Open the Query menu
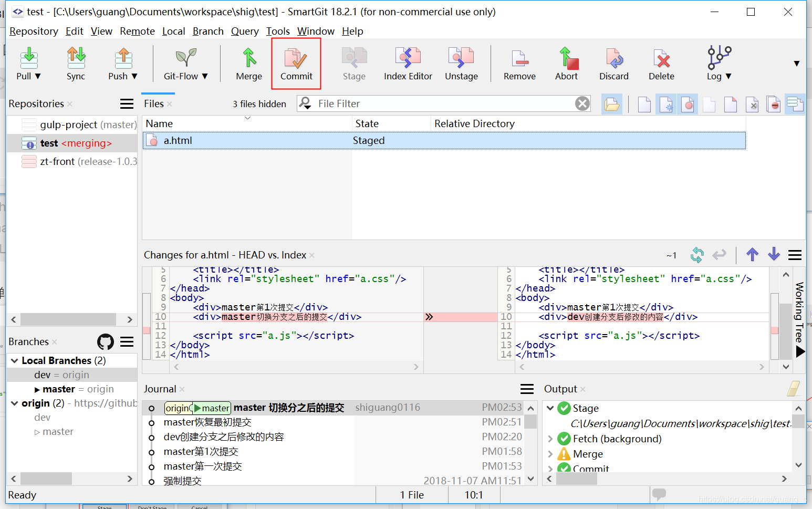Viewport: 812px width, 509px height. coord(245,32)
